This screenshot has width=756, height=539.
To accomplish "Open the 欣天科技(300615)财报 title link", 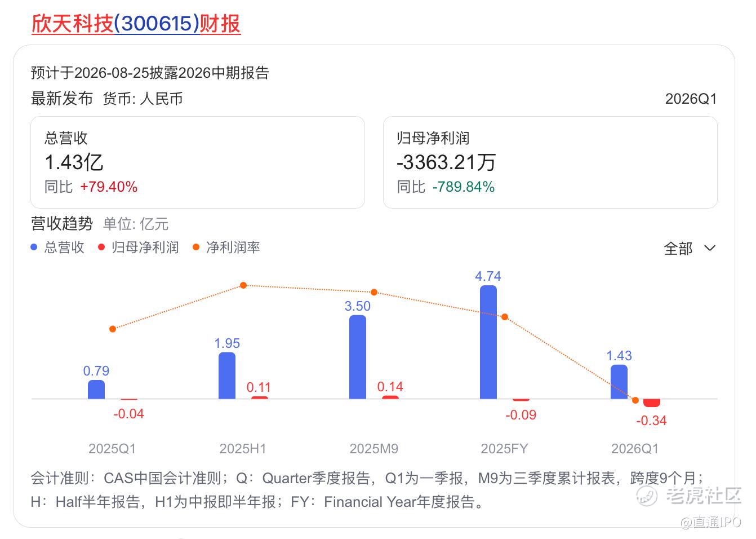I will [136, 24].
